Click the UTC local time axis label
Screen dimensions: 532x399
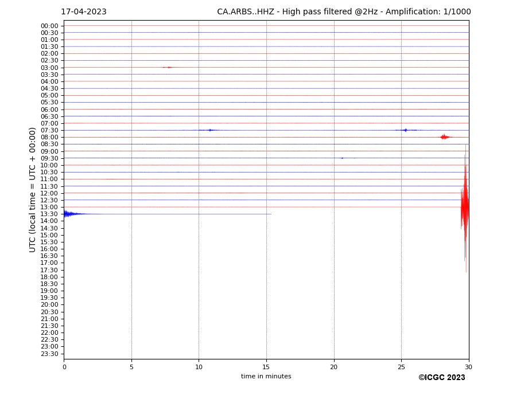(x=32, y=190)
